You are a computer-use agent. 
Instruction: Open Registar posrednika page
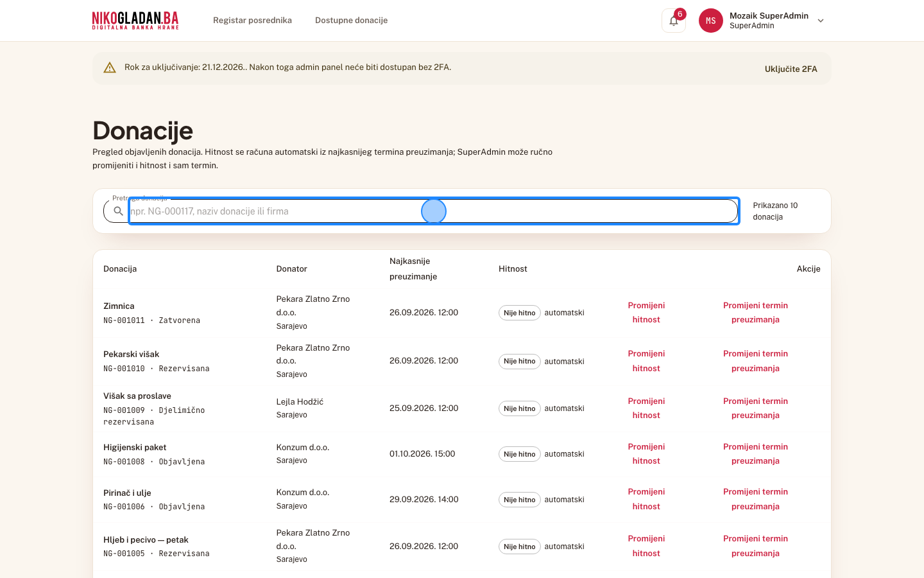252,21
